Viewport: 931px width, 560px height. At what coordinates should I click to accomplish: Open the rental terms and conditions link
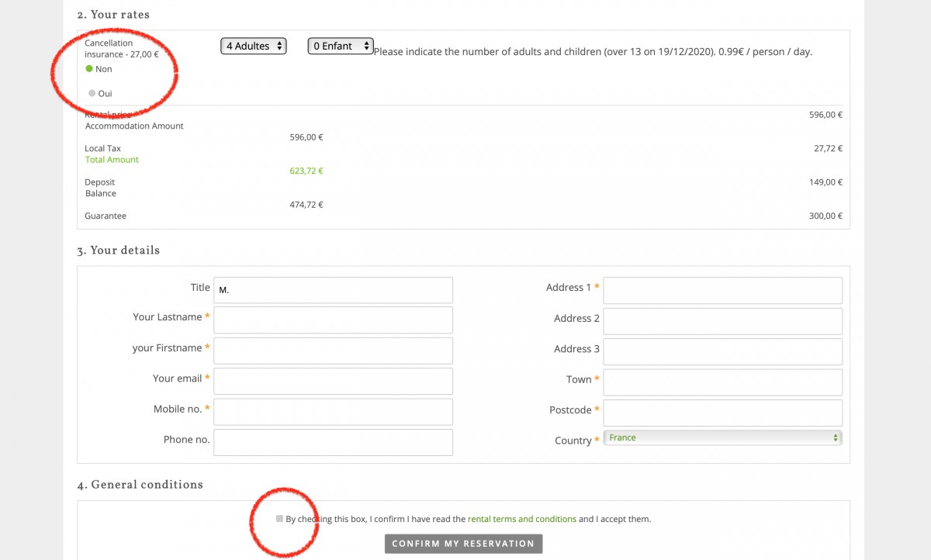pos(521,519)
